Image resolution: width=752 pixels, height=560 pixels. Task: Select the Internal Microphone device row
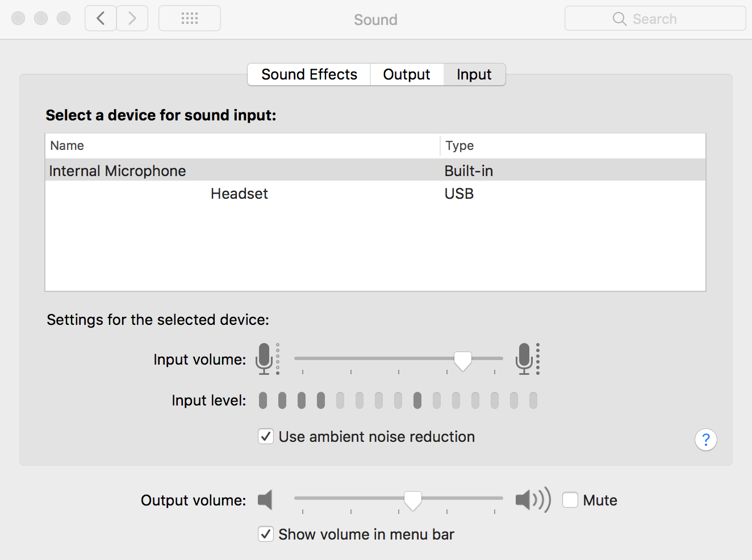pyautogui.click(x=375, y=170)
